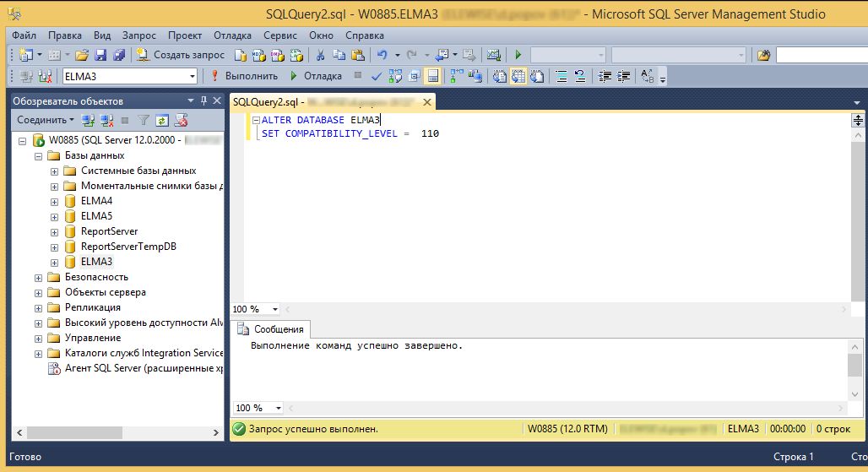Image resolution: width=868 pixels, height=472 pixels.
Task: Click the Отладка debug button
Action: point(316,76)
